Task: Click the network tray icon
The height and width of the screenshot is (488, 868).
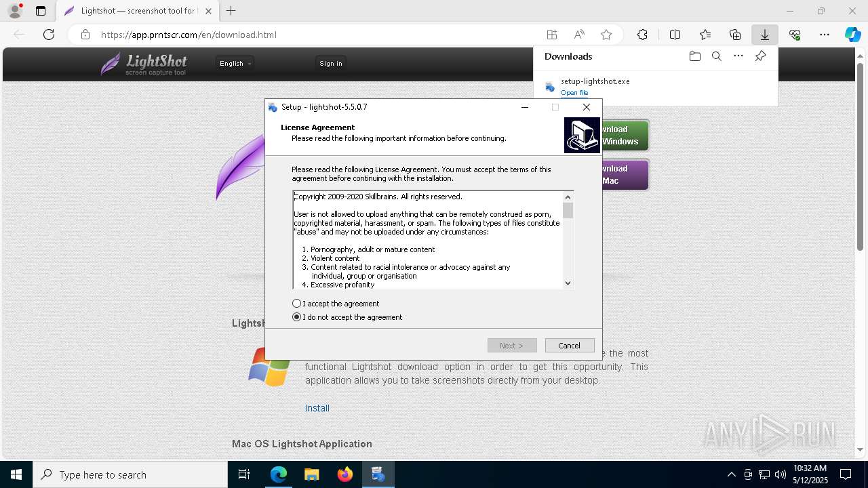Action: click(764, 474)
